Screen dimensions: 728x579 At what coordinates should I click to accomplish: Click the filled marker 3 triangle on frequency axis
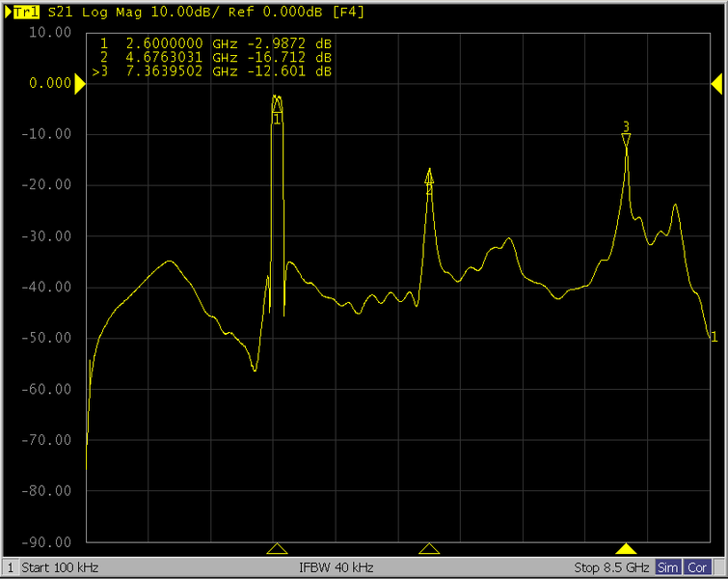(x=626, y=549)
